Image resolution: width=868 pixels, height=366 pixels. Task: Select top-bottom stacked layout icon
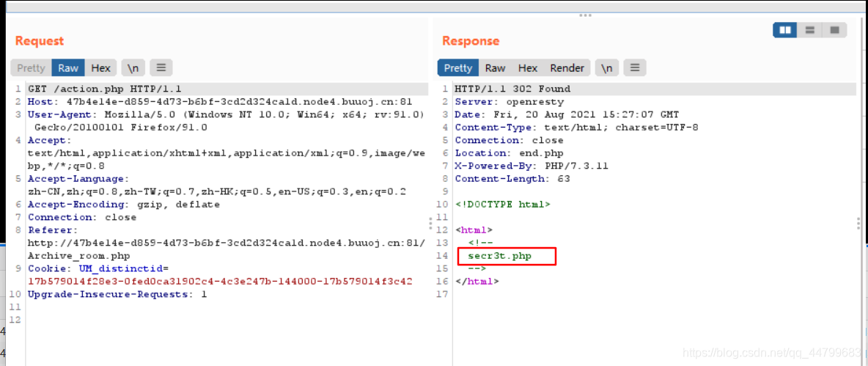pos(810,30)
